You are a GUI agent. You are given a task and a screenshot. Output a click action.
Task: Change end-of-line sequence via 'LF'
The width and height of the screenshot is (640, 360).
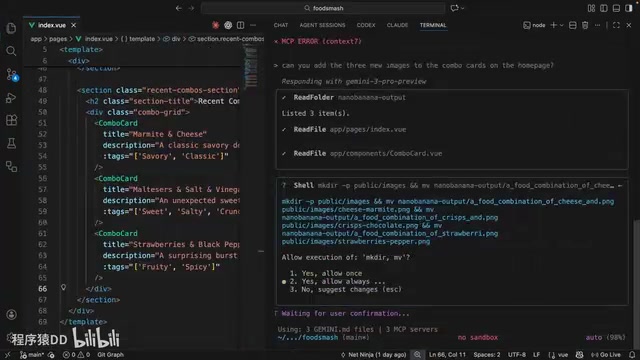coord(536,355)
